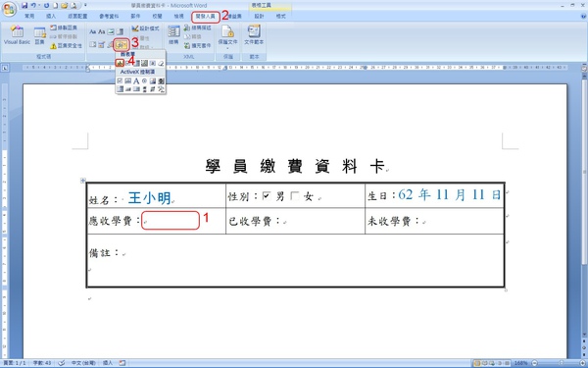Create a new blank document
Screen dimensions: 588x368
point(56,5)
